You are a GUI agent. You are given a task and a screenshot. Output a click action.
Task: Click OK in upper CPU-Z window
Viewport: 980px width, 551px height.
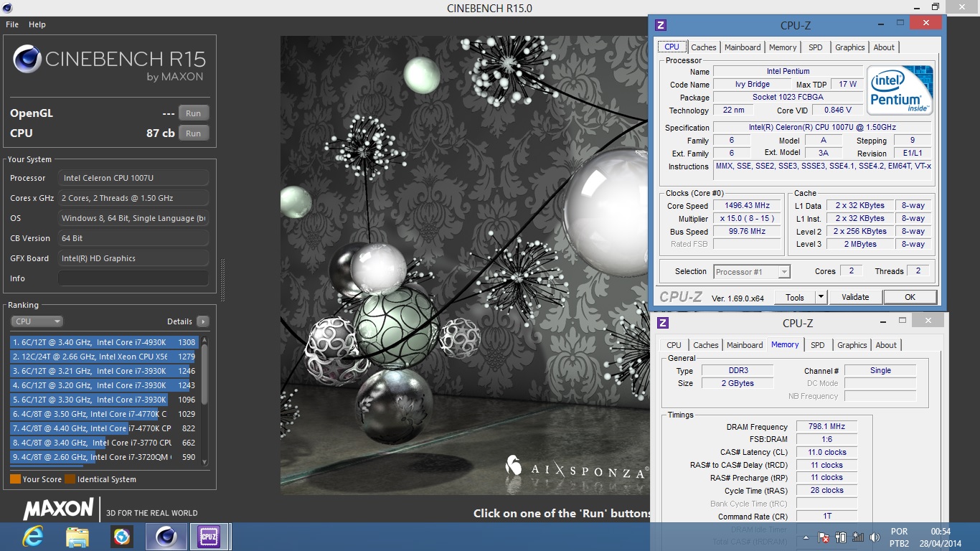pyautogui.click(x=910, y=297)
